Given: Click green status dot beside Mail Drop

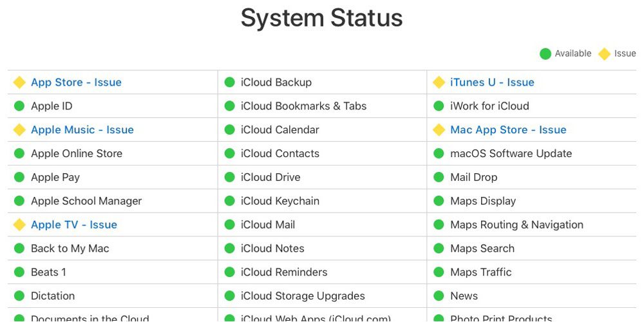Looking at the screenshot, I should click(x=439, y=177).
